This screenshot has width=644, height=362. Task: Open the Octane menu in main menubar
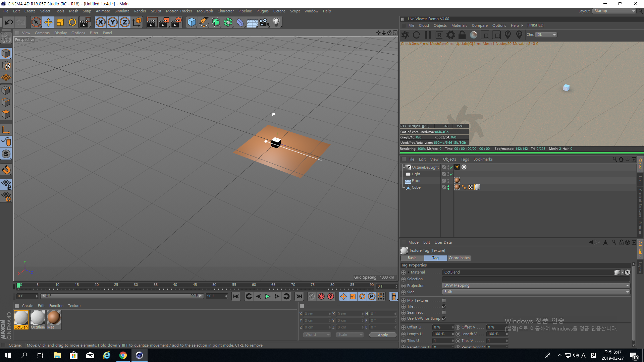tap(279, 11)
